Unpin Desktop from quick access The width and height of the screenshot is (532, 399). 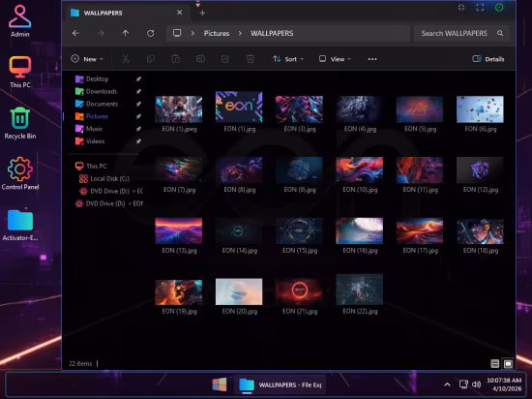(138, 78)
